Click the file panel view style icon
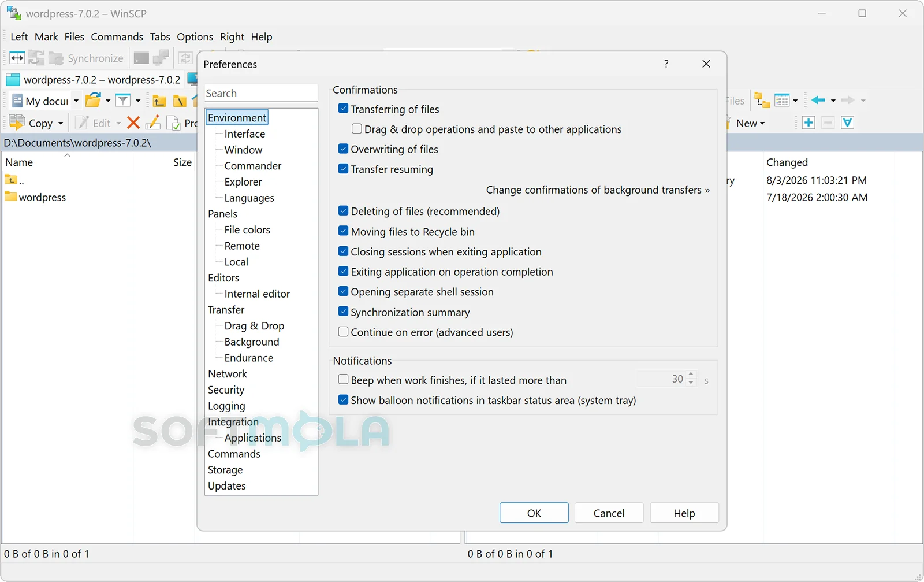 pyautogui.click(x=782, y=101)
